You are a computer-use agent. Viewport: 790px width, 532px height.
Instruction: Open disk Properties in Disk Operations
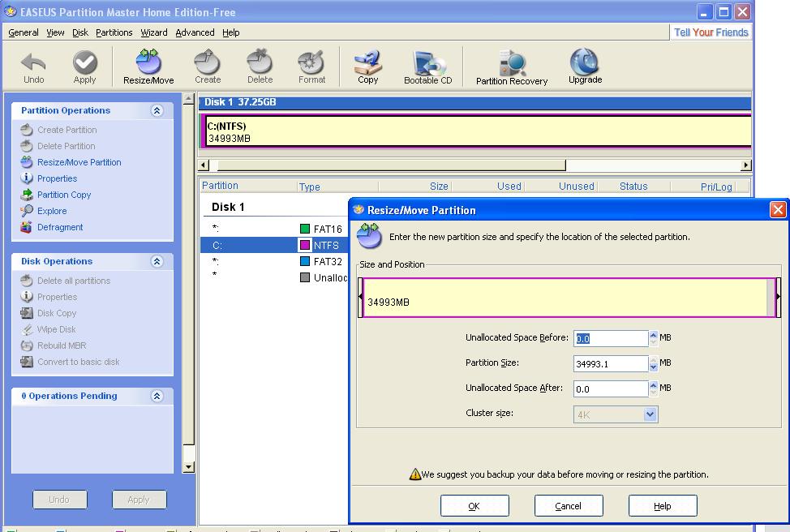[x=49, y=297]
